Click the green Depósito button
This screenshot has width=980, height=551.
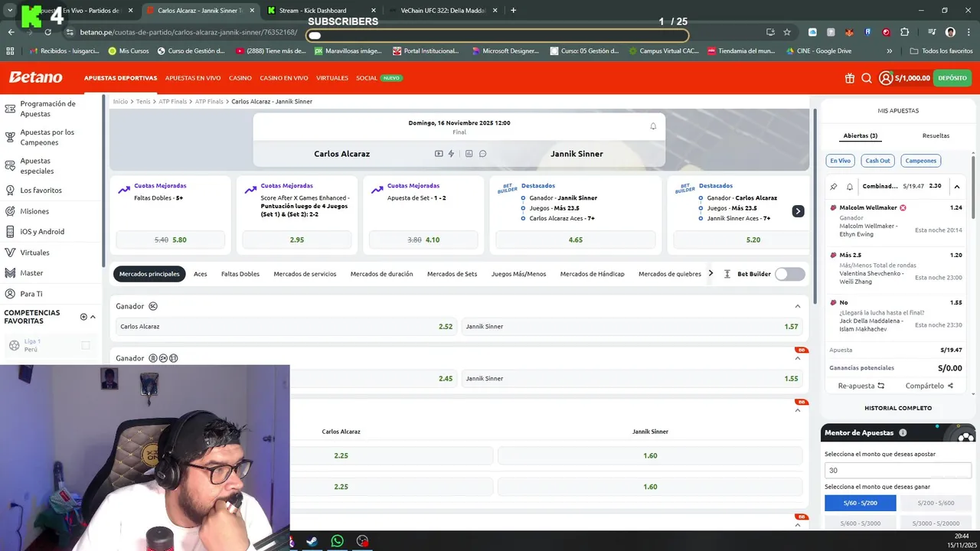(x=952, y=78)
